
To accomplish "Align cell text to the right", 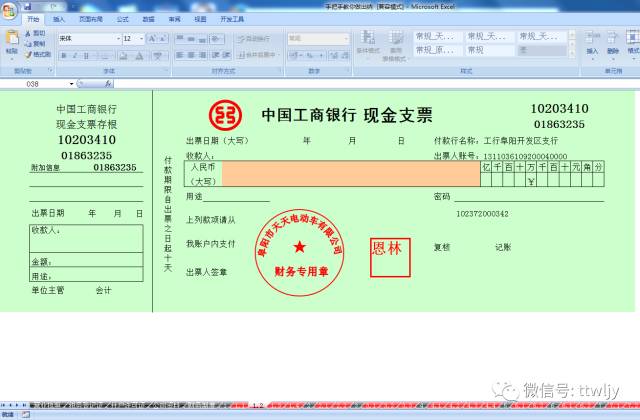I will click(202, 55).
